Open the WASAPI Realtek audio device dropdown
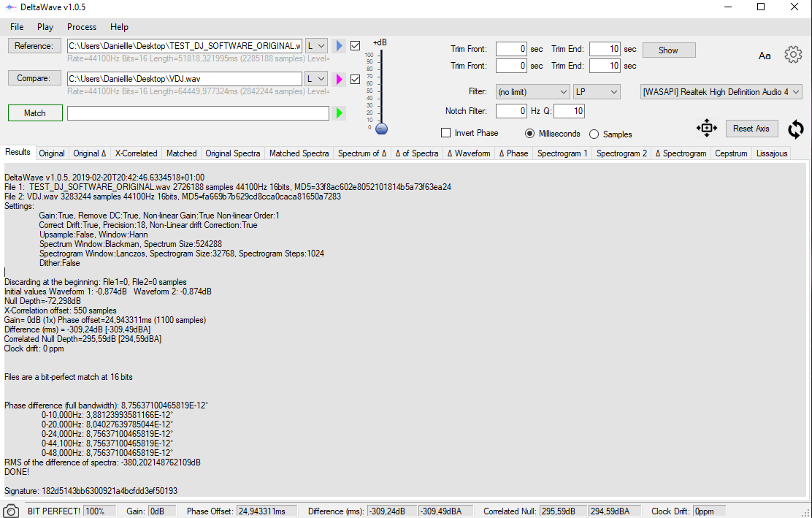The width and height of the screenshot is (812, 518). pos(721,92)
